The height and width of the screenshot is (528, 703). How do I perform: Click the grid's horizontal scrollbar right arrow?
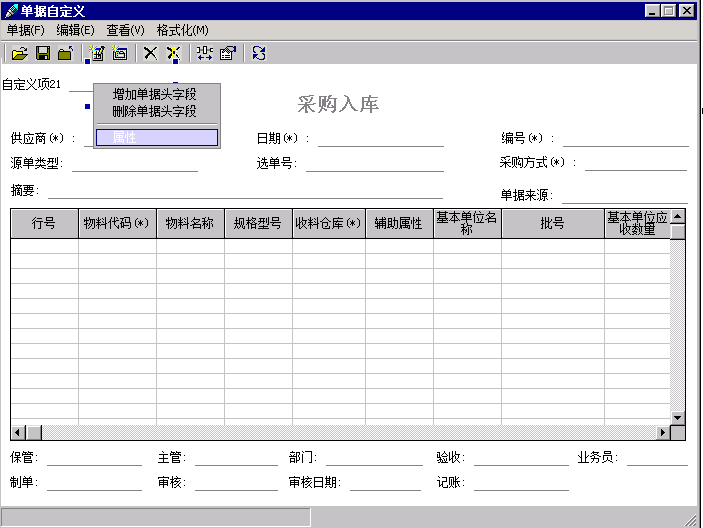[662, 432]
